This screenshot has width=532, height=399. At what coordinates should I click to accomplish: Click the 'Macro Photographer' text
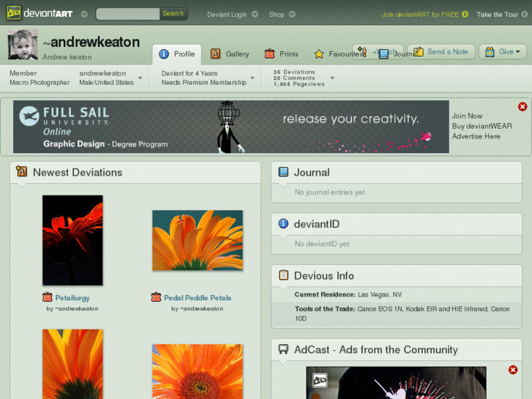point(40,83)
